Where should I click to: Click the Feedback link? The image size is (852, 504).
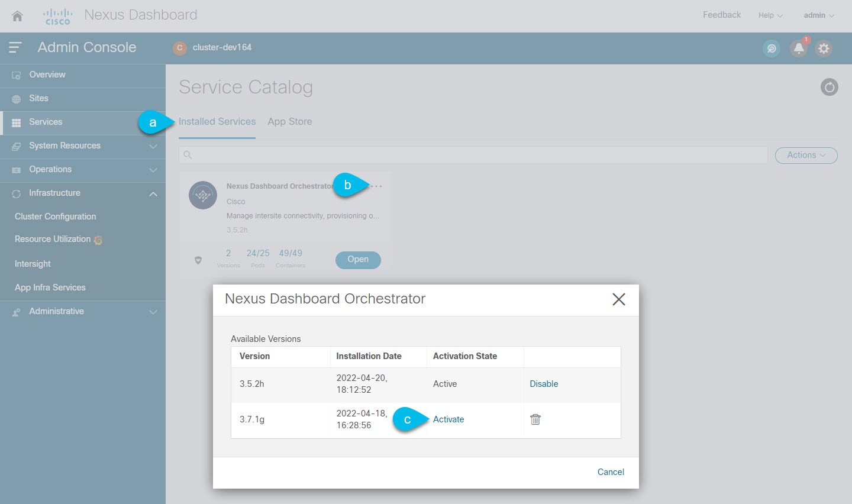(x=722, y=15)
